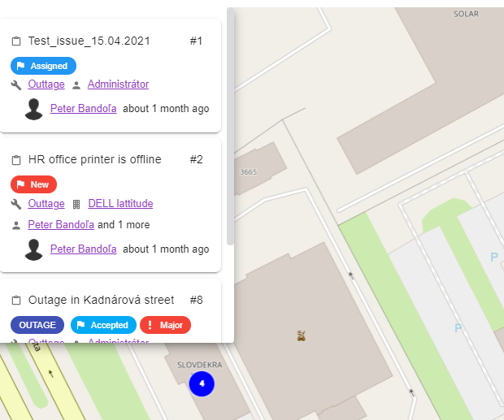Click wrench icon in HR printer issue card

[x=15, y=204]
